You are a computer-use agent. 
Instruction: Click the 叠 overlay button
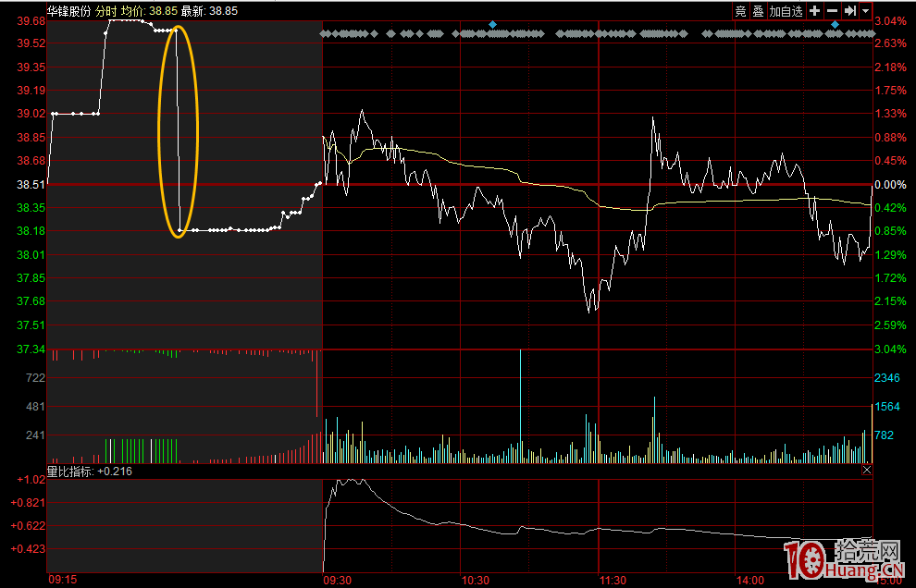758,11
